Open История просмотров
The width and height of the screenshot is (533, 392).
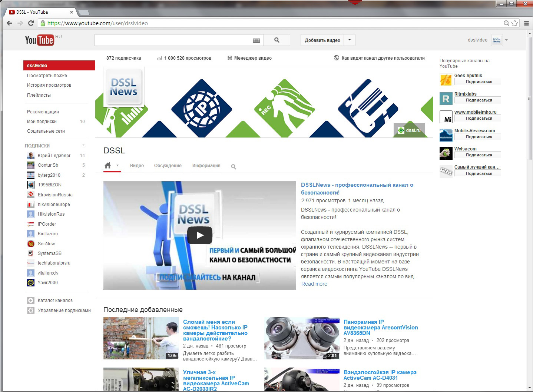pos(49,85)
